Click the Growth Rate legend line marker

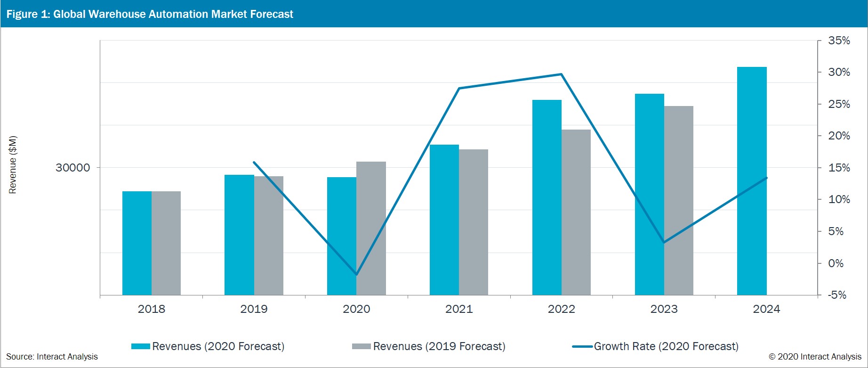pyautogui.click(x=582, y=346)
